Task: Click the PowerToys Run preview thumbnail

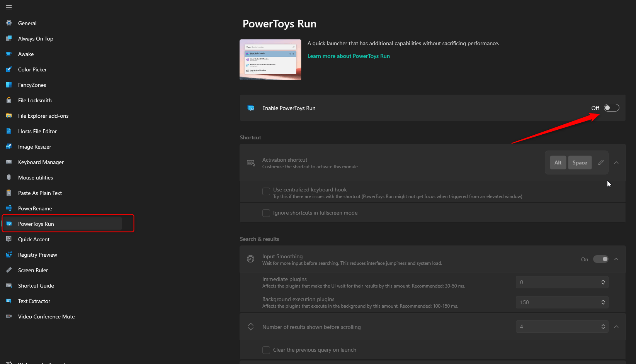Action: tap(270, 60)
